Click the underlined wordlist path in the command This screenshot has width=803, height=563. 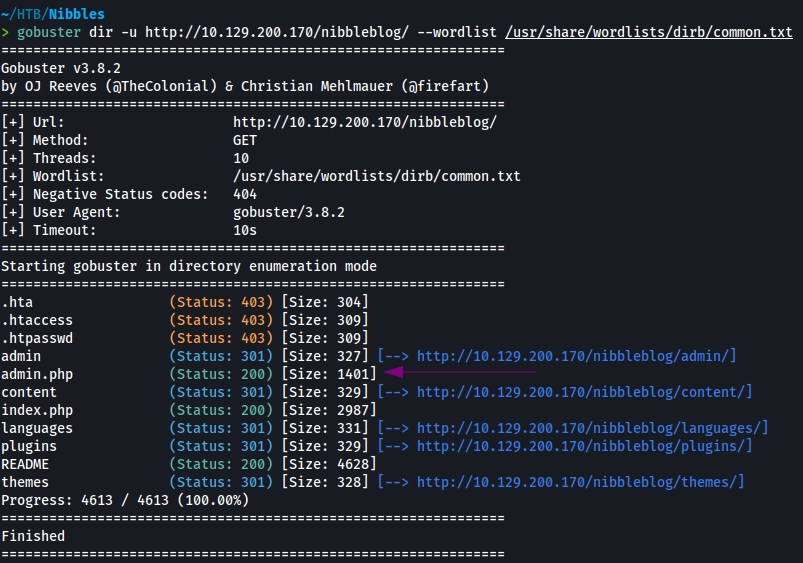649,32
